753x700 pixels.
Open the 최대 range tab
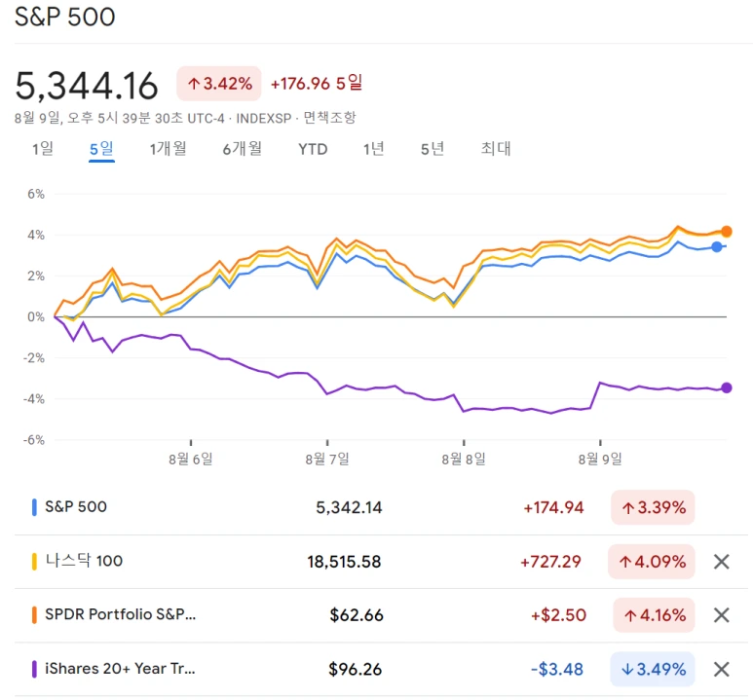(x=496, y=149)
